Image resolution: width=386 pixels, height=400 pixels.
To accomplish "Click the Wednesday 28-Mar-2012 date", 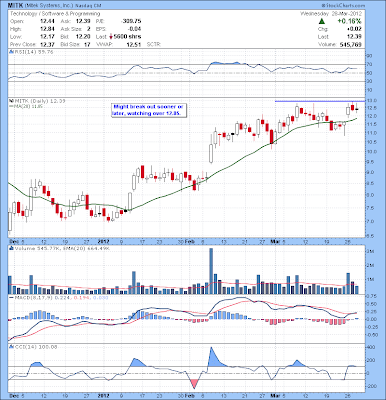I will point(331,14).
